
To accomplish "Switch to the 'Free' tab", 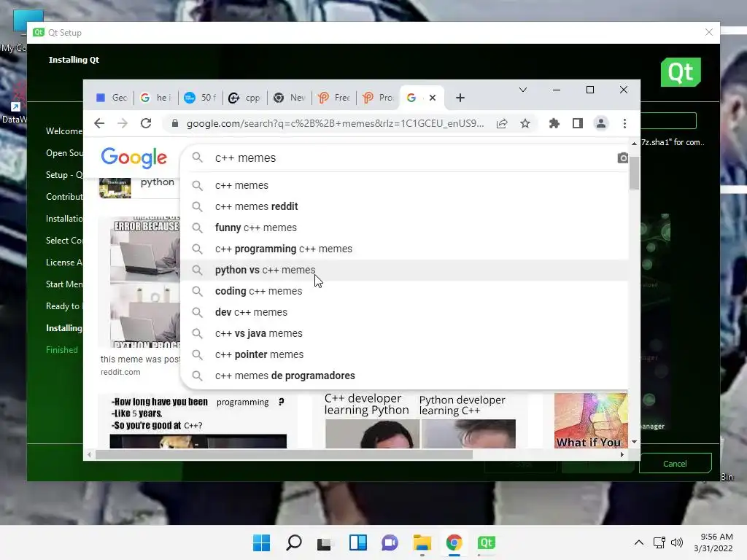I will [334, 98].
